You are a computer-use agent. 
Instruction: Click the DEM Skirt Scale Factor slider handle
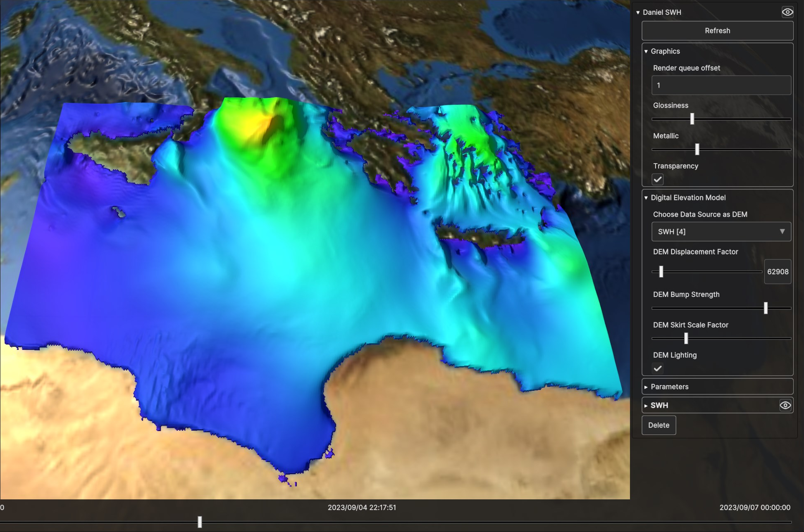[686, 338]
